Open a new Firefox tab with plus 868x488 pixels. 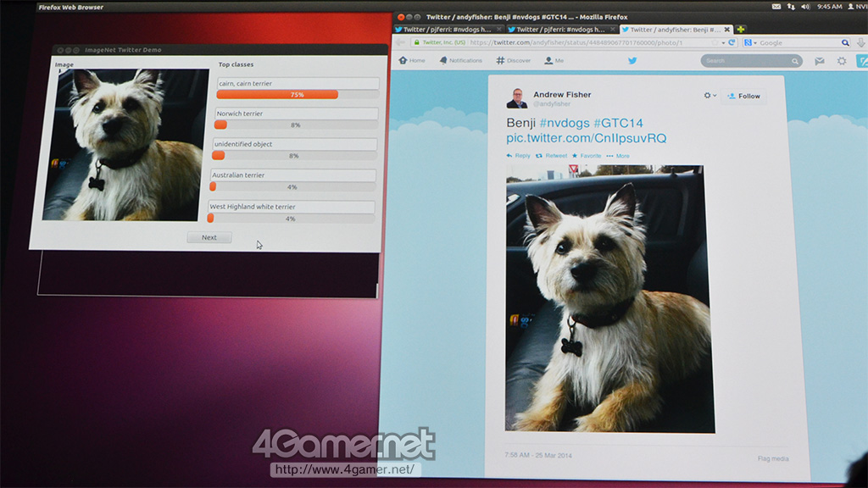pyautogui.click(x=741, y=30)
